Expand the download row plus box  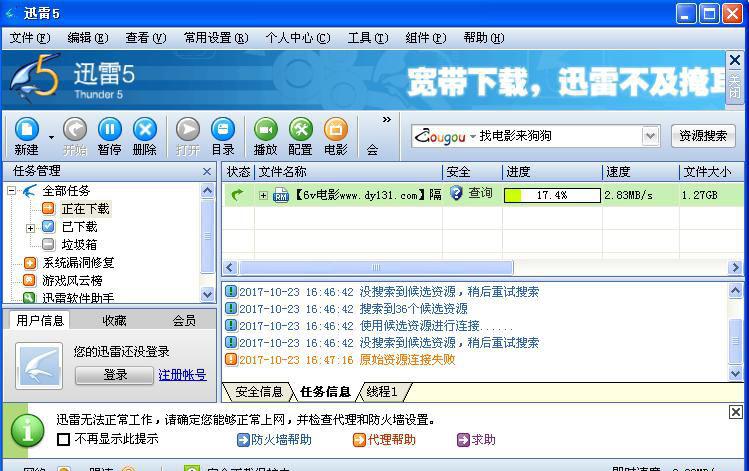[263, 195]
